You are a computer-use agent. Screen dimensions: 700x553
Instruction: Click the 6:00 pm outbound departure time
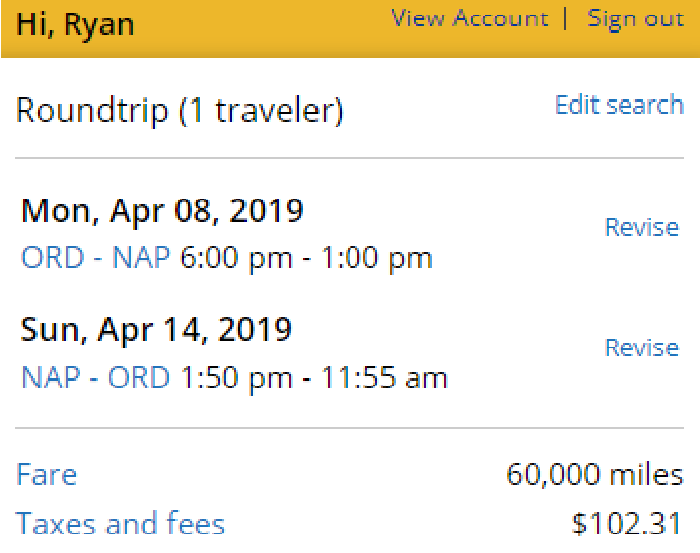pyautogui.click(x=236, y=258)
